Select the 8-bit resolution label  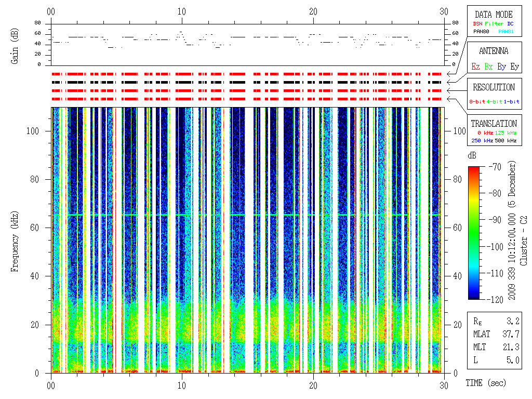point(477,102)
